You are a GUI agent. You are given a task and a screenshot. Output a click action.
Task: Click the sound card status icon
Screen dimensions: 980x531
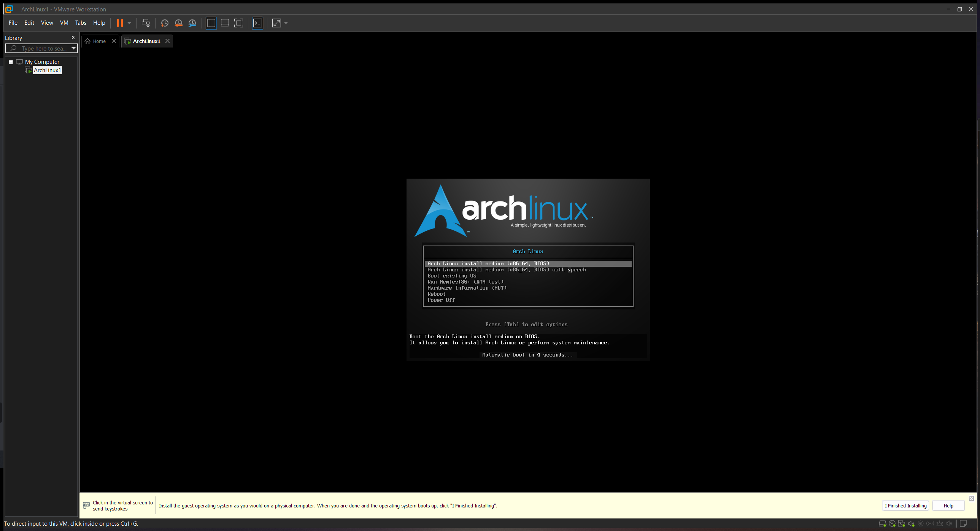pos(911,524)
